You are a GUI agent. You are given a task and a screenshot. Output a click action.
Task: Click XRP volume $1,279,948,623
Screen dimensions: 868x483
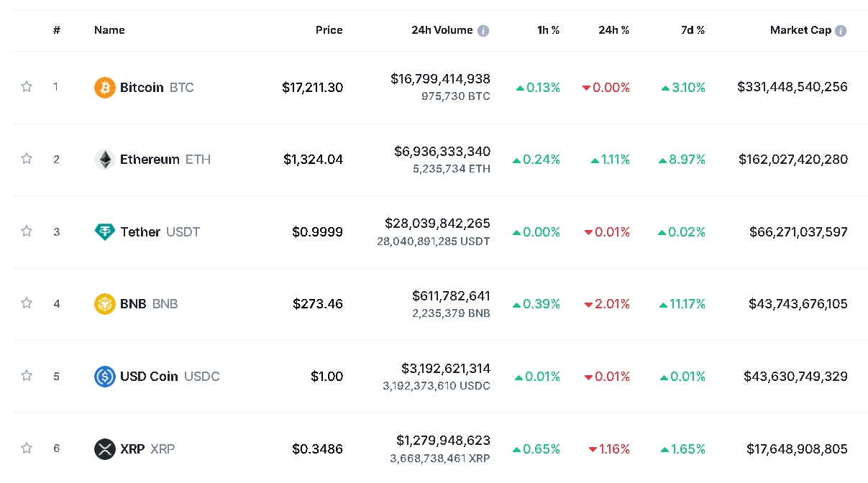tap(444, 440)
